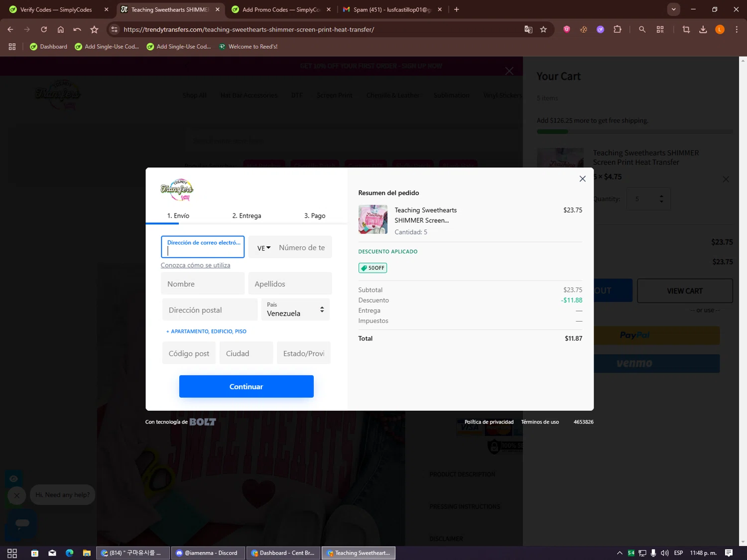Image resolution: width=747 pixels, height=560 pixels.
Task: Click the Apellidos input field
Action: click(290, 284)
